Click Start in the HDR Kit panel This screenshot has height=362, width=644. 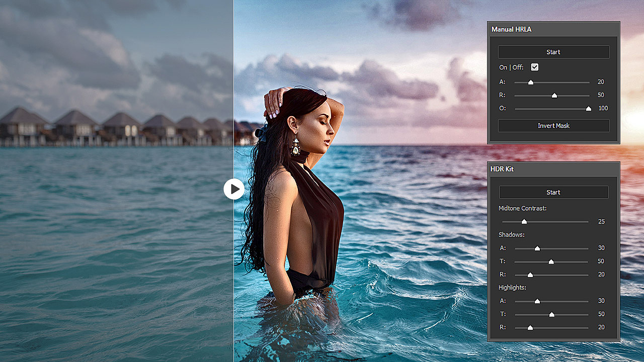point(553,192)
